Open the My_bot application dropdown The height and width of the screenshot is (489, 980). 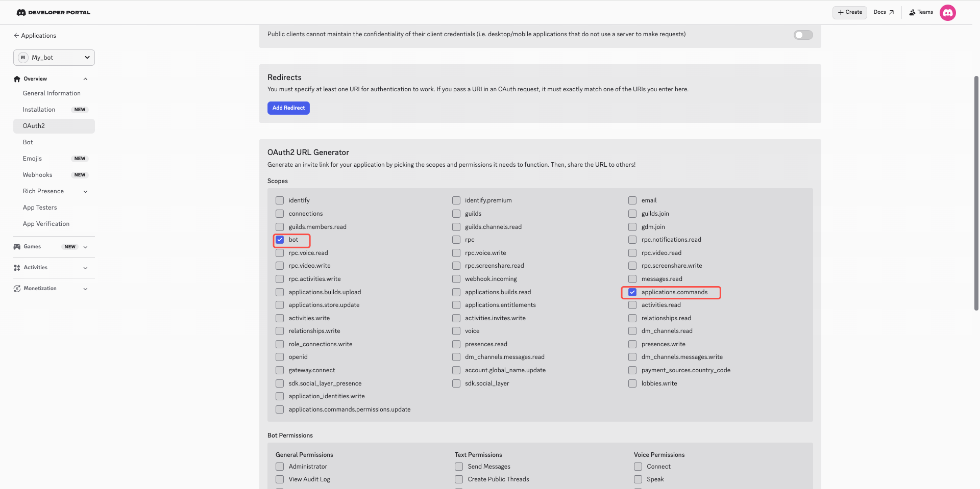point(54,58)
